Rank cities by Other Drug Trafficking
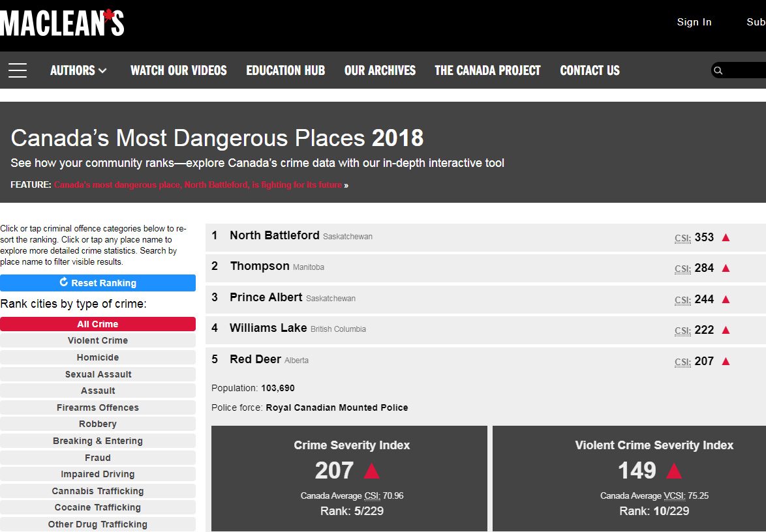The height and width of the screenshot is (532, 766). [x=98, y=524]
